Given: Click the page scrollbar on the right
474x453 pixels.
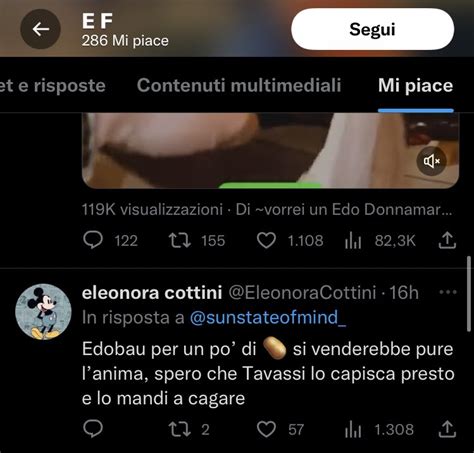Looking at the screenshot, I should [x=470, y=294].
